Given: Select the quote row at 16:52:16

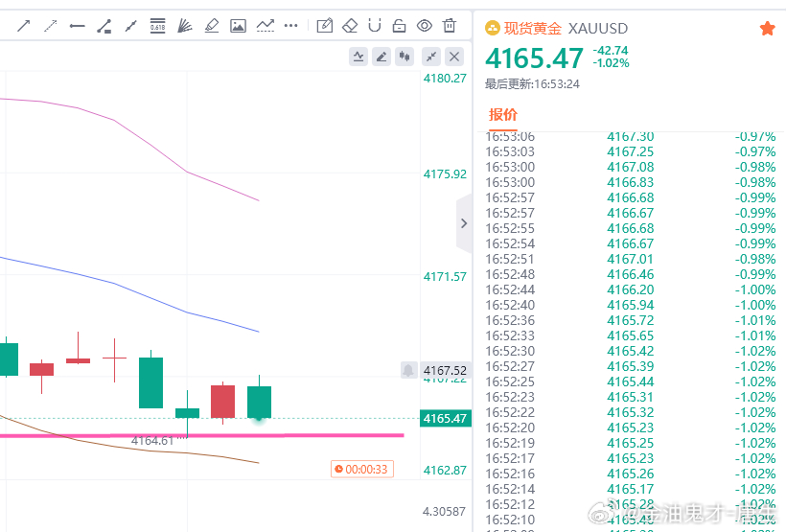Looking at the screenshot, I should (x=631, y=474).
